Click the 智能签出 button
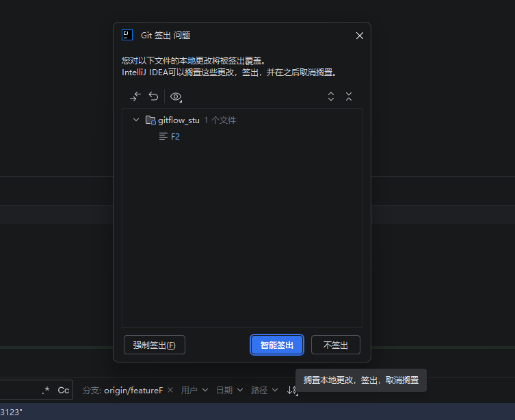515x420 pixels. (x=277, y=345)
